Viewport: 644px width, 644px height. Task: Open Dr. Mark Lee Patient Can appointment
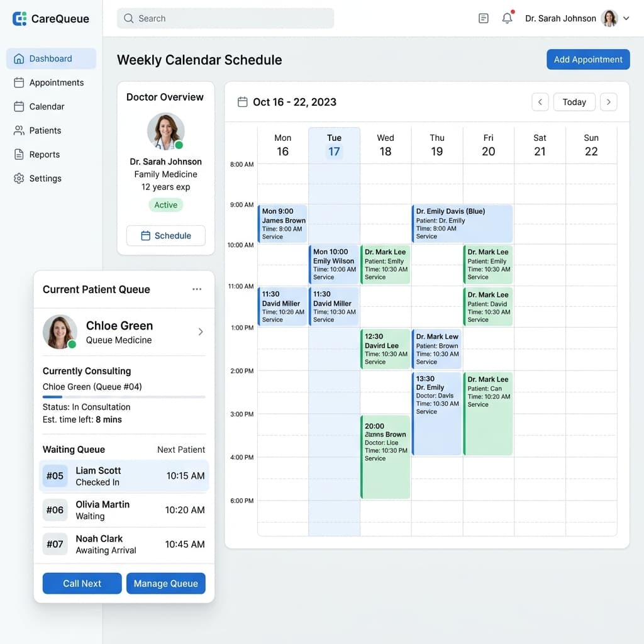(488, 413)
